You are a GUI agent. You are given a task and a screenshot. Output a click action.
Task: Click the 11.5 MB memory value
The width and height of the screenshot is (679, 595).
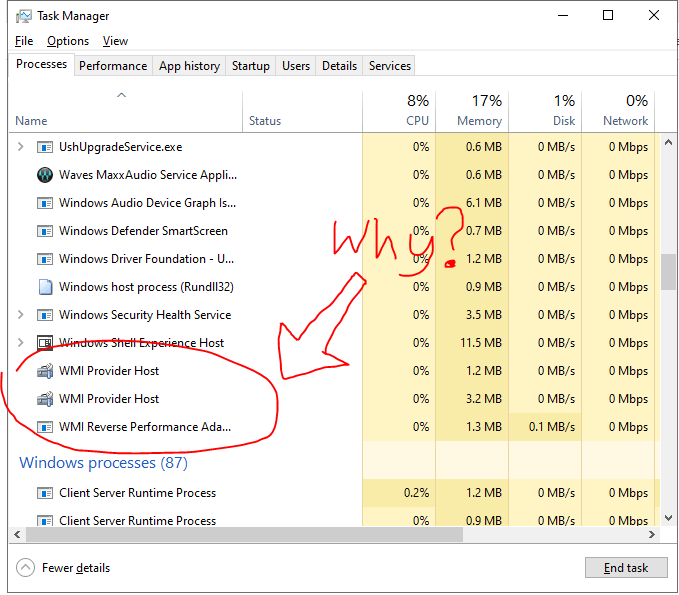[481, 343]
